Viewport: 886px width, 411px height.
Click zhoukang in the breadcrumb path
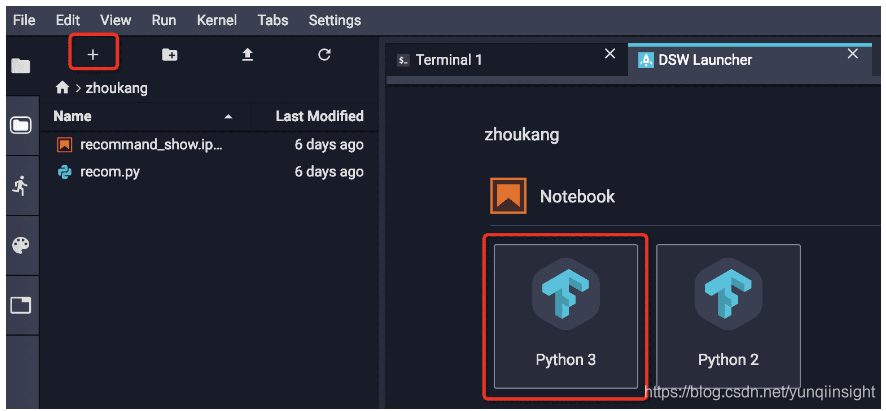pos(116,89)
